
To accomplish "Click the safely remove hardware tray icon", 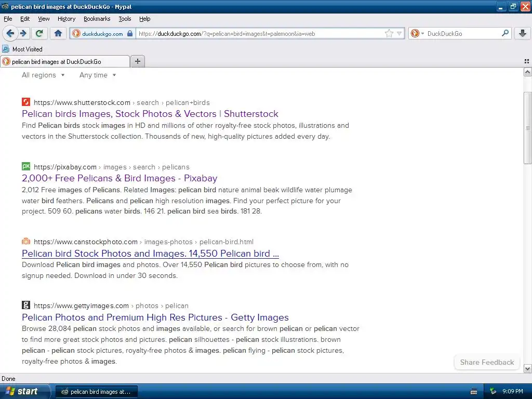I will (493, 392).
